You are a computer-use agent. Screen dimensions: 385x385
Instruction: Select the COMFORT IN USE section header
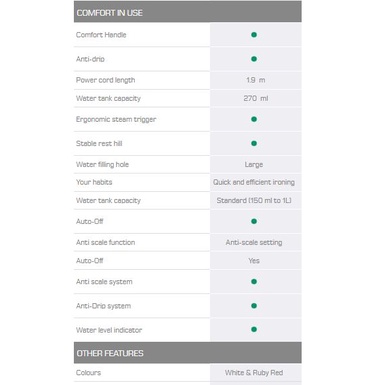(188, 12)
